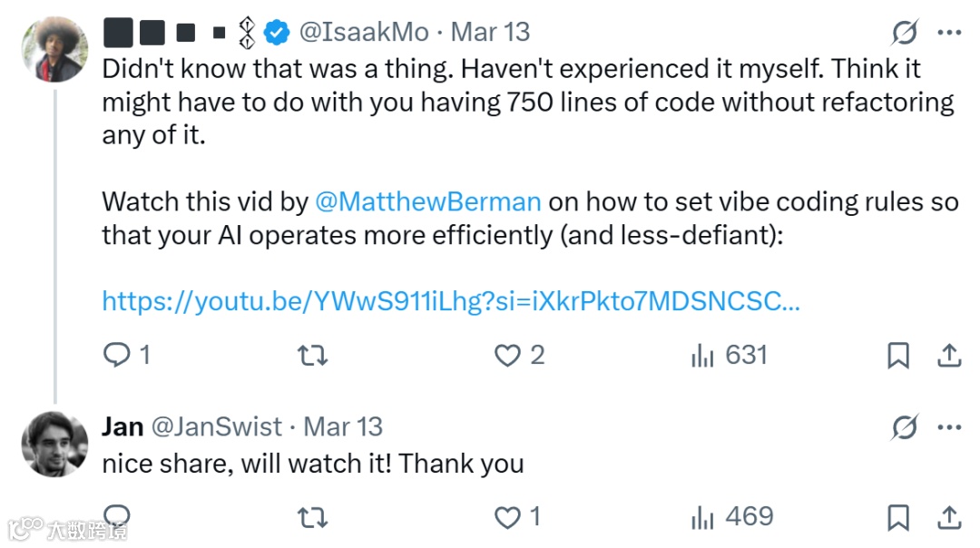Repost Jan's reply tweet
Viewport: 980px width, 548px height.
tap(313, 518)
